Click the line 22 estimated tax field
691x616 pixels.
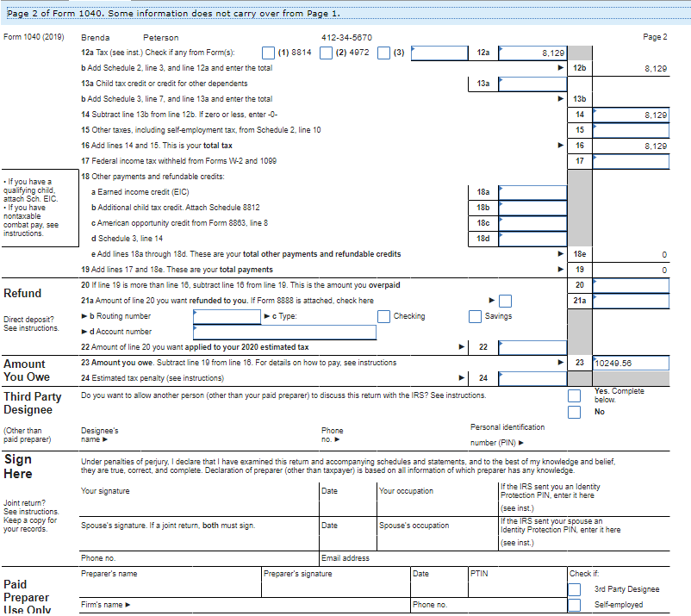click(x=532, y=347)
